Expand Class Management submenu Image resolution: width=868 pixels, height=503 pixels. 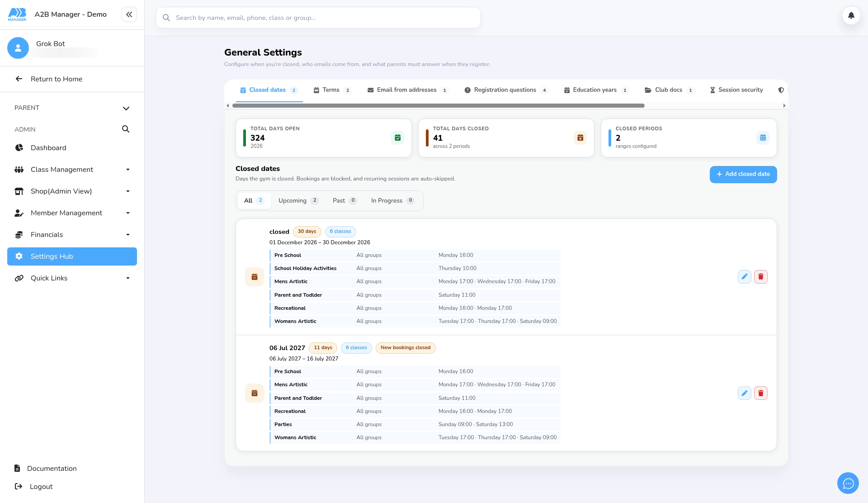128,170
